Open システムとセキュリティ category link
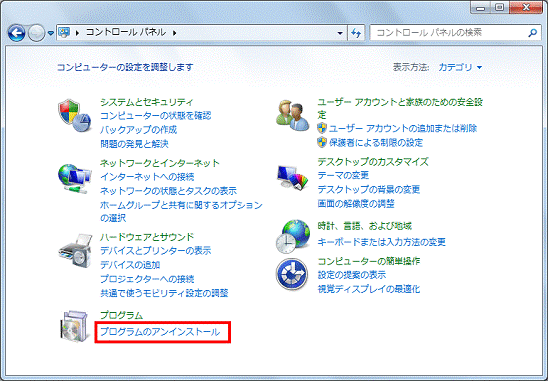 coord(146,102)
